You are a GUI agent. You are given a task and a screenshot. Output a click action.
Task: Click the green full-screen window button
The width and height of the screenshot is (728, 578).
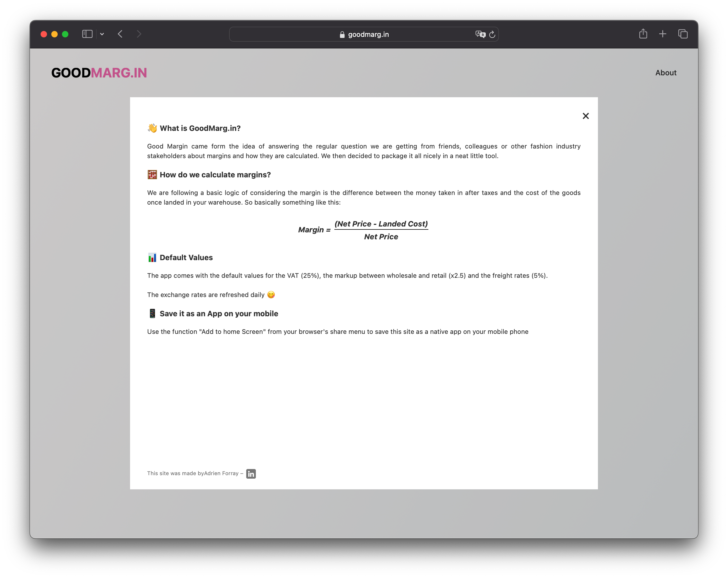click(x=65, y=34)
